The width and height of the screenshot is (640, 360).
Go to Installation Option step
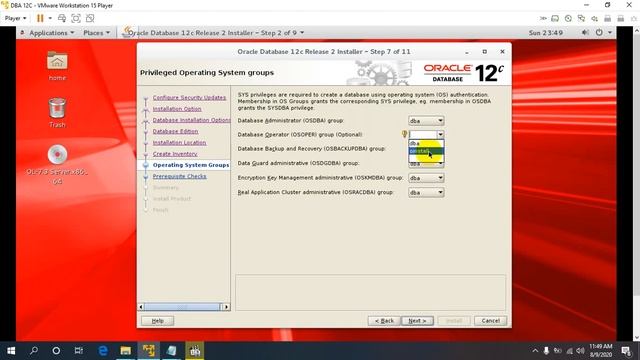click(x=177, y=109)
